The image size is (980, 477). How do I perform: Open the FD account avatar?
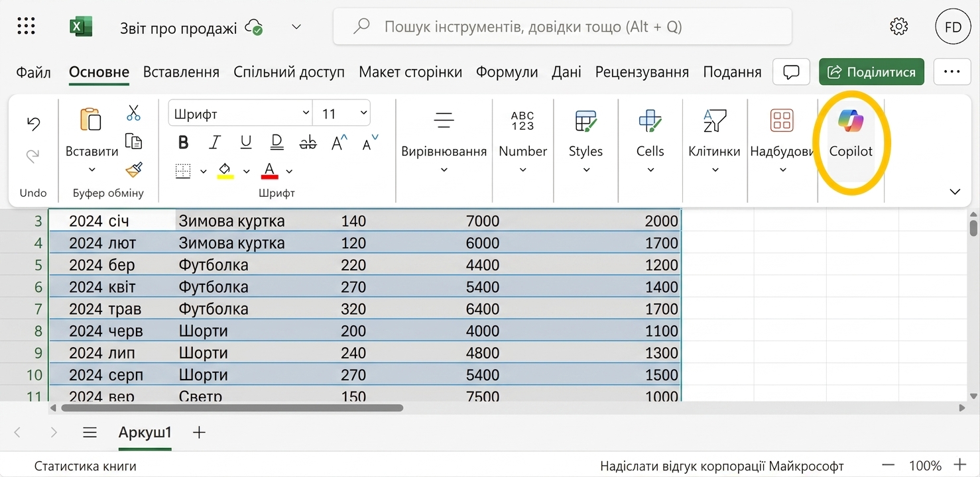point(953,27)
